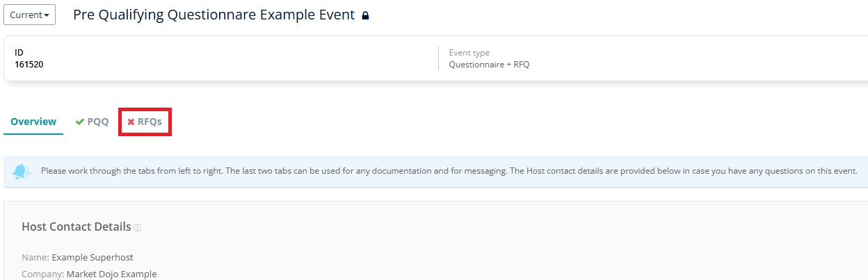Screen dimensions: 868x280
Task: Click the company Market Dojo Example
Action: click(111, 274)
